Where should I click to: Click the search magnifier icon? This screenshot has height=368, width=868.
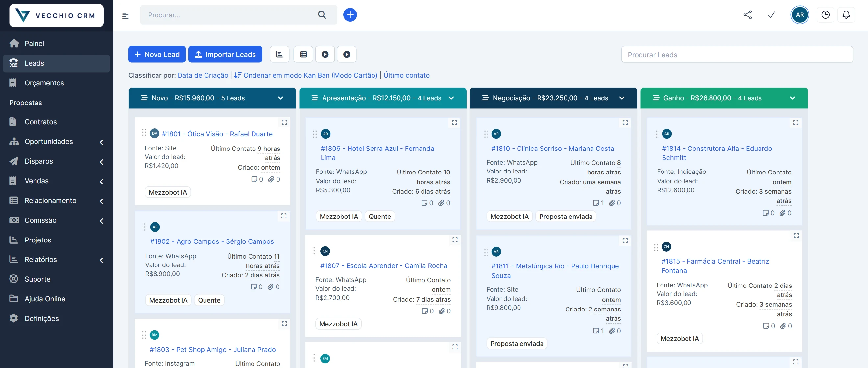(x=322, y=15)
